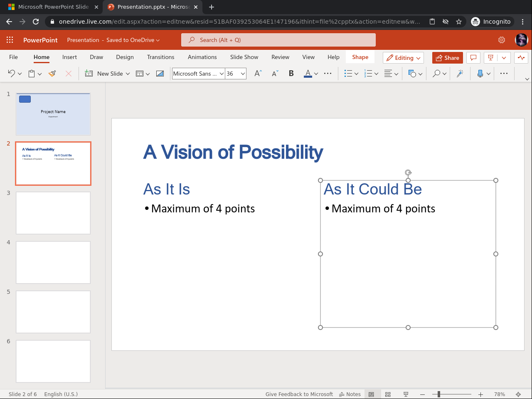Open the Designer wand icon

[460, 74]
